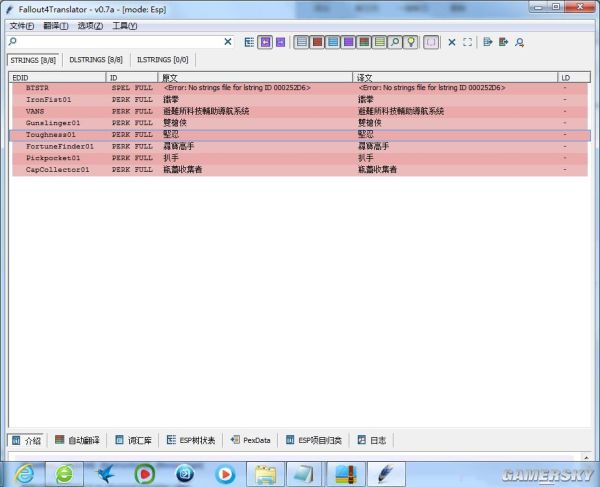Viewport: 600px width, 487px height.
Task: Sort by the EDID column header
Action: tap(57, 78)
